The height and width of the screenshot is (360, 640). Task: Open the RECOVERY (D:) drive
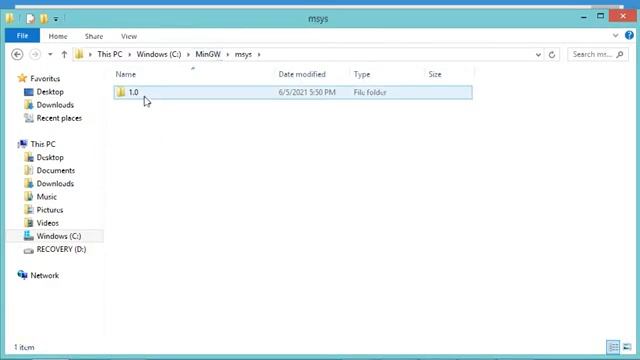tap(61, 249)
